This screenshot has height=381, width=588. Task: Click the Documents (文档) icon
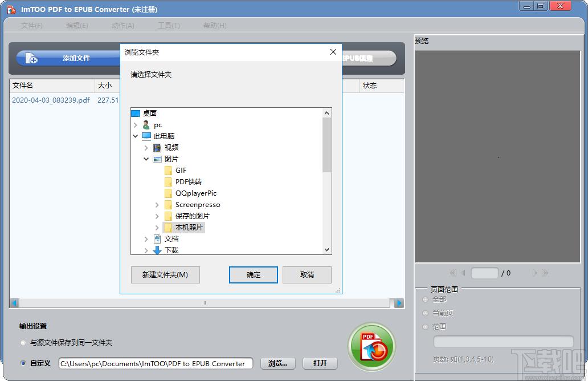tap(157, 239)
